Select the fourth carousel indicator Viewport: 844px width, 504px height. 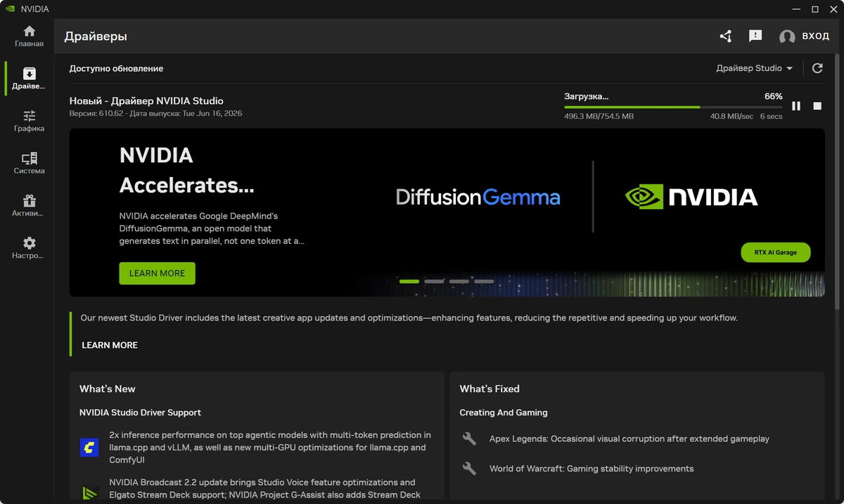tap(484, 281)
